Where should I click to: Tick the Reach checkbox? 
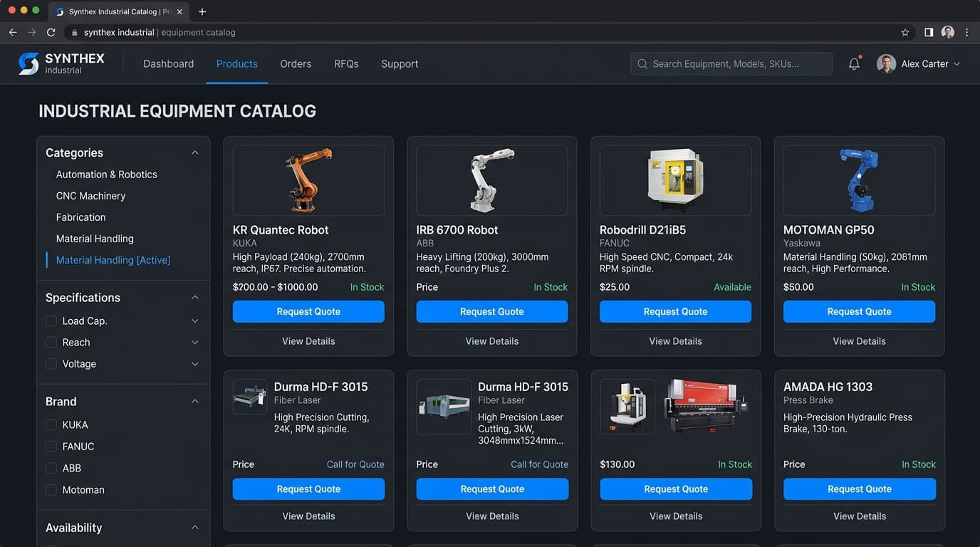pos(51,343)
